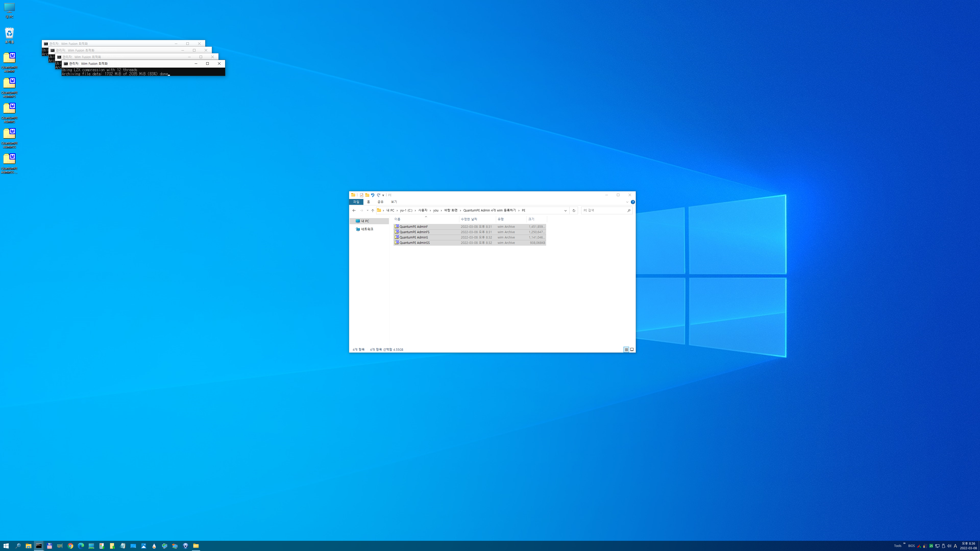The image size is (980, 551).
Task: Select QuantumPE AdminSS desktop wim icon
Action: tap(9, 139)
